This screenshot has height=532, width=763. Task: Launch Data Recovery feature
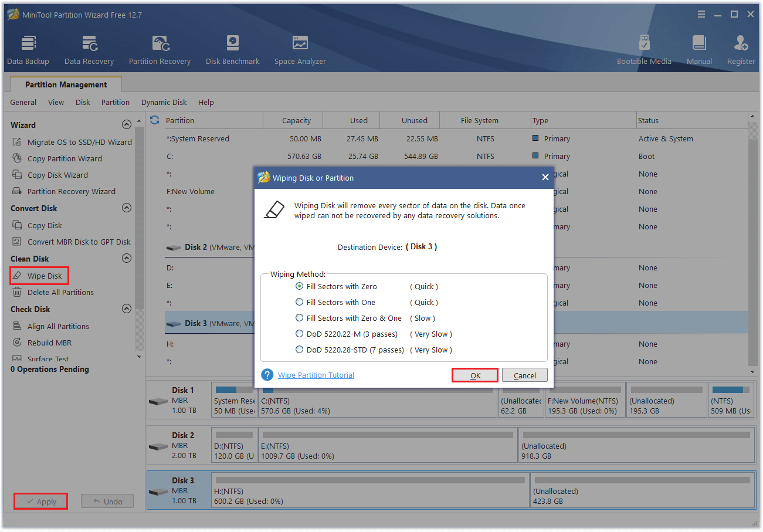pyautogui.click(x=89, y=50)
